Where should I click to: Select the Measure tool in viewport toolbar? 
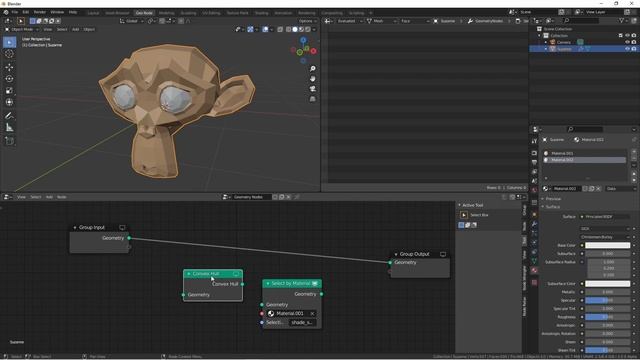(9, 128)
